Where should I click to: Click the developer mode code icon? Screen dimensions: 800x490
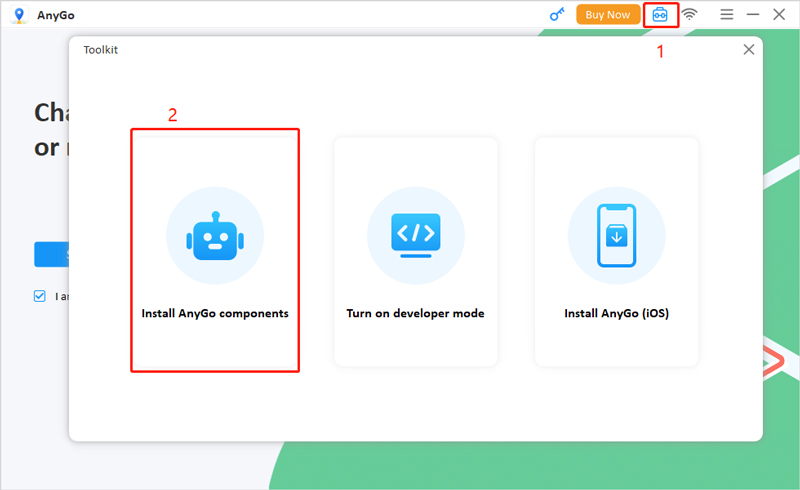[416, 236]
